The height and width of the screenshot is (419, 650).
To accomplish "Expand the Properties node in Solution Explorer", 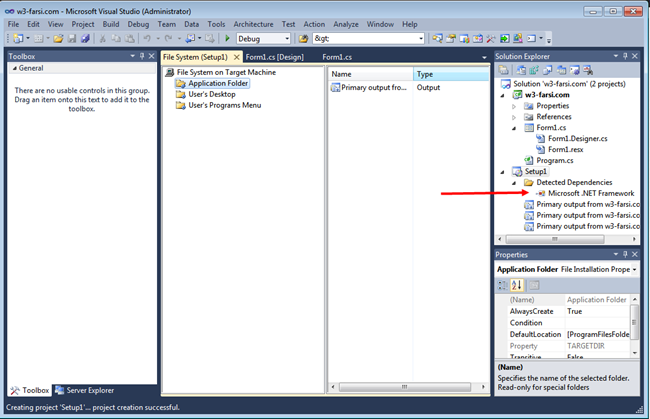I will (514, 107).
